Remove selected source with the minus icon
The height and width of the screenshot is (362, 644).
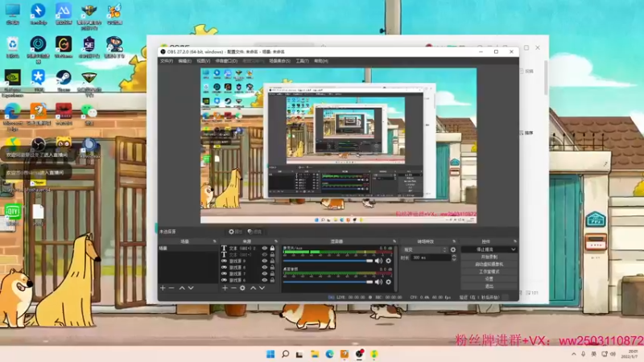point(233,288)
